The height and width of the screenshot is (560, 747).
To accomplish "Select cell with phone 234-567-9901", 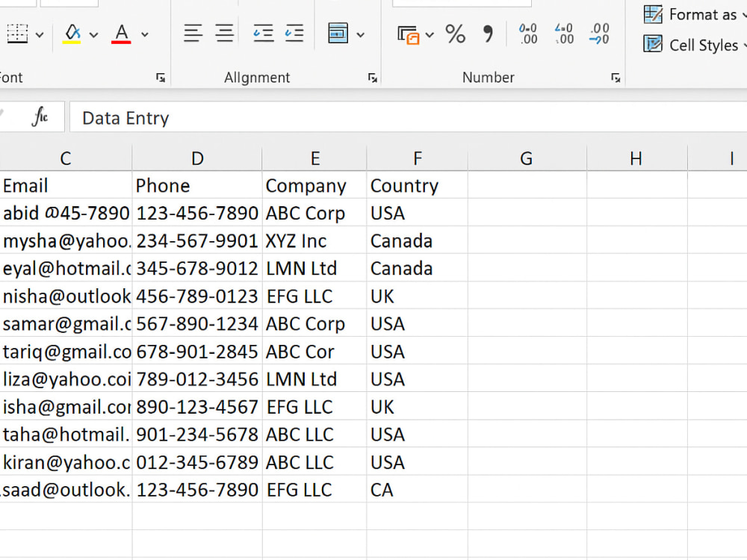I will tap(197, 240).
